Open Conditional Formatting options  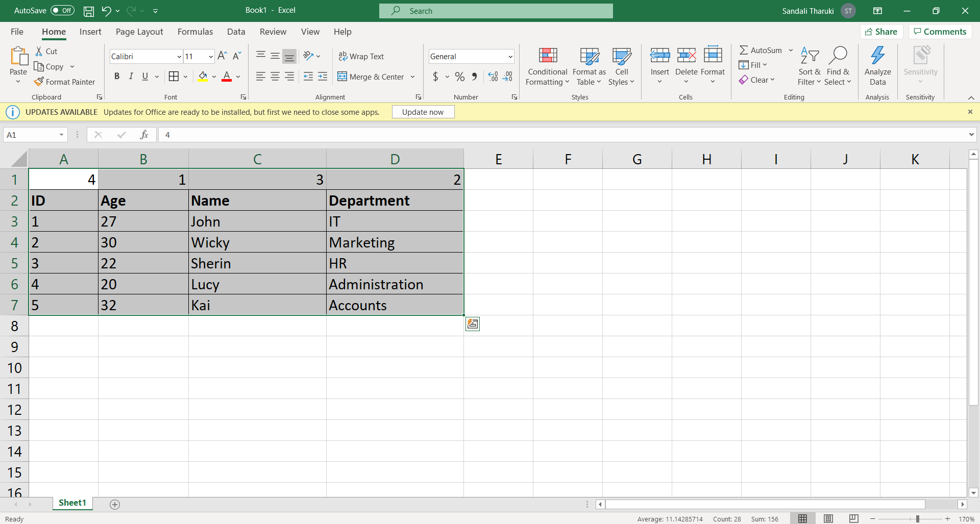547,65
